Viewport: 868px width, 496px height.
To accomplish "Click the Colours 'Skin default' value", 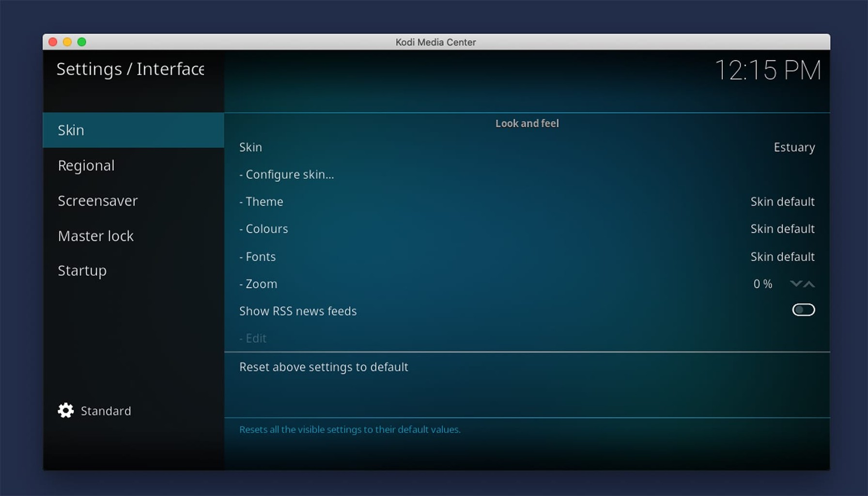I will point(783,229).
